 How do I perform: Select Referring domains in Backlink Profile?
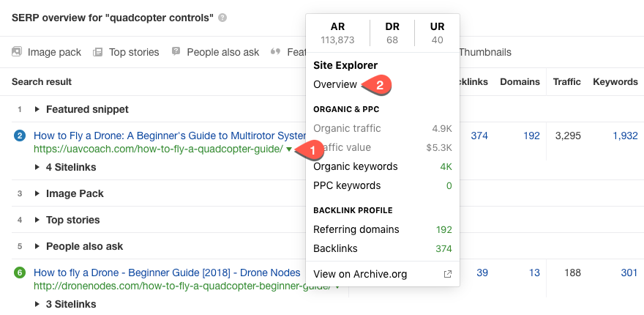click(356, 229)
